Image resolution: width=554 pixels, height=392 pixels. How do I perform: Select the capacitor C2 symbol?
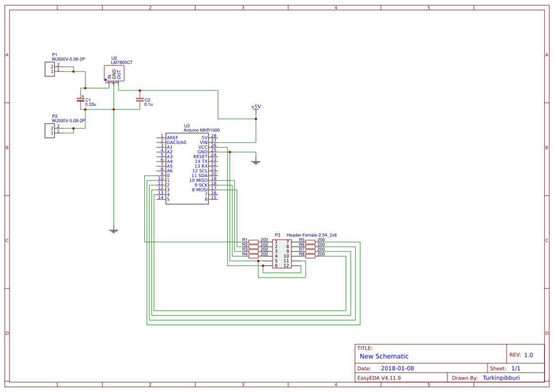pos(140,100)
